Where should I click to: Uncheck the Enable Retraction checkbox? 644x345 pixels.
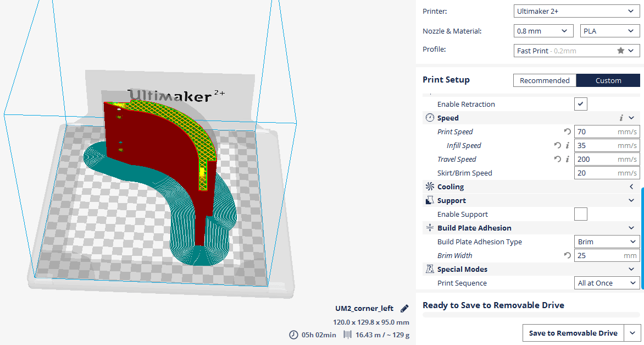click(x=580, y=104)
